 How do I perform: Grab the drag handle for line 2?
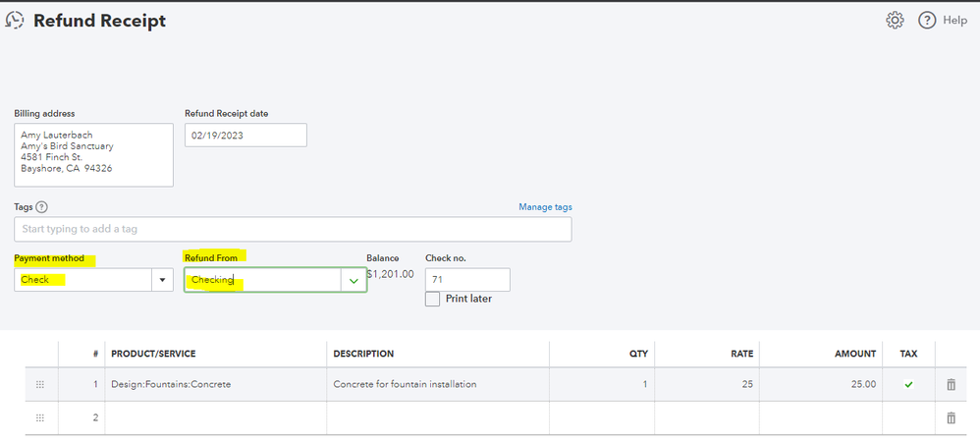40,418
